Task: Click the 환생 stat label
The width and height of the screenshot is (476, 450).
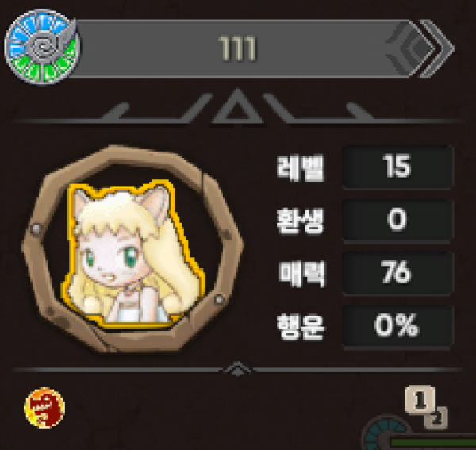Action: 301,221
